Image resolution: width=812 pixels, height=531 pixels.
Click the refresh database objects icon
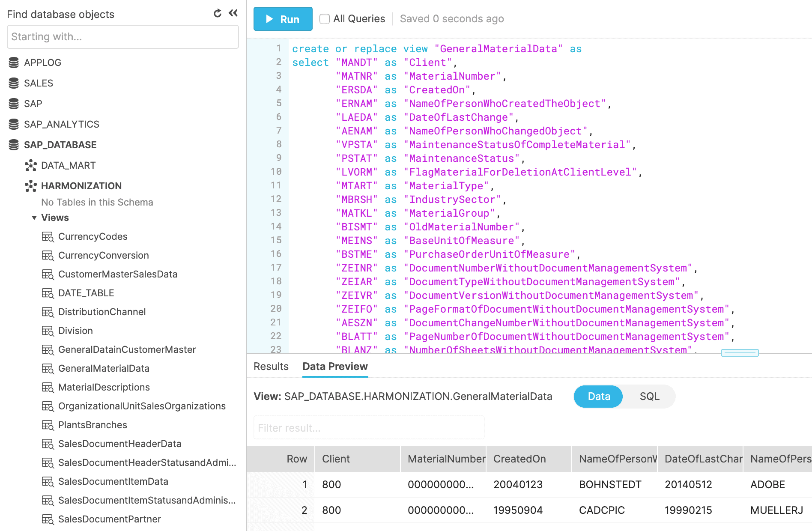218,13
